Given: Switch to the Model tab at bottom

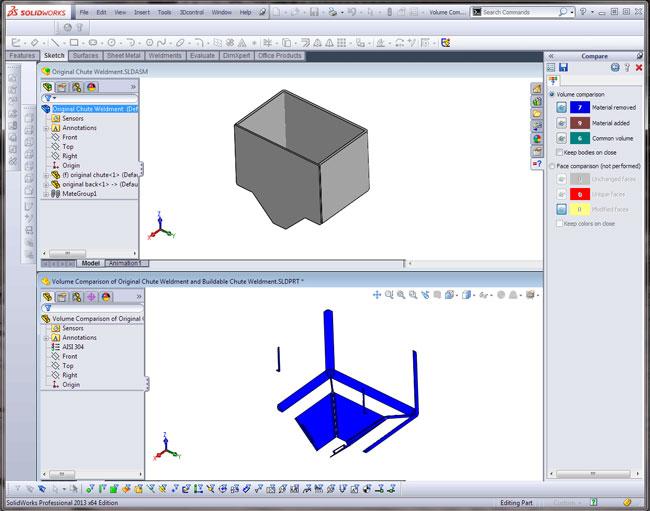Looking at the screenshot, I should pyautogui.click(x=90, y=263).
